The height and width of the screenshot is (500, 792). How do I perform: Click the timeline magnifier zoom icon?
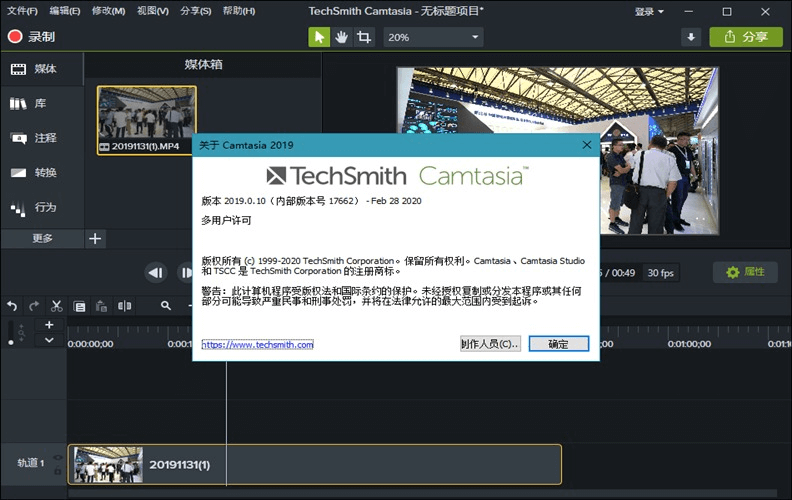[166, 306]
